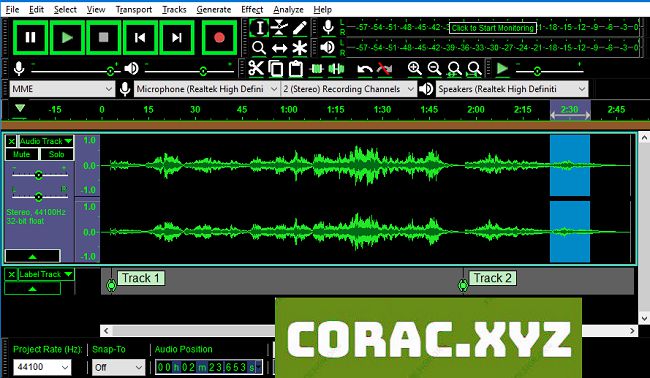Viewport: 650px width, 378px height.
Task: Open the Label Track name dropdown menu
Action: point(46,274)
